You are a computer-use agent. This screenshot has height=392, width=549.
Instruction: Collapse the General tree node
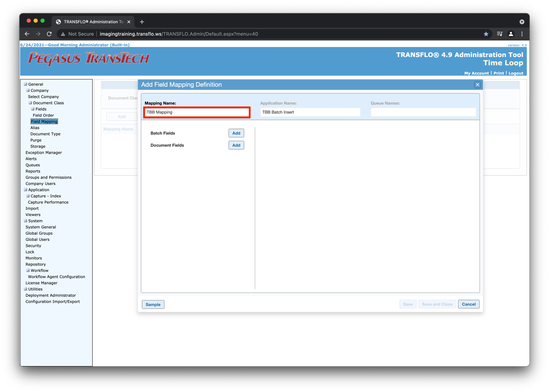tap(26, 84)
